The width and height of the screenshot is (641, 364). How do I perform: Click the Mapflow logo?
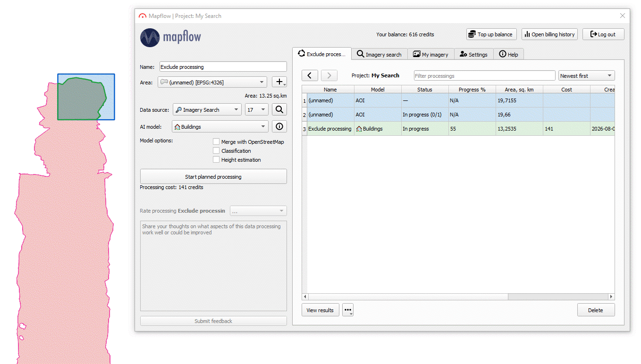171,37
